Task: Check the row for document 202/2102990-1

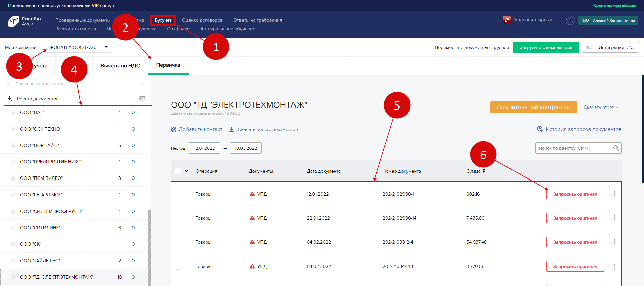Action: (178, 194)
